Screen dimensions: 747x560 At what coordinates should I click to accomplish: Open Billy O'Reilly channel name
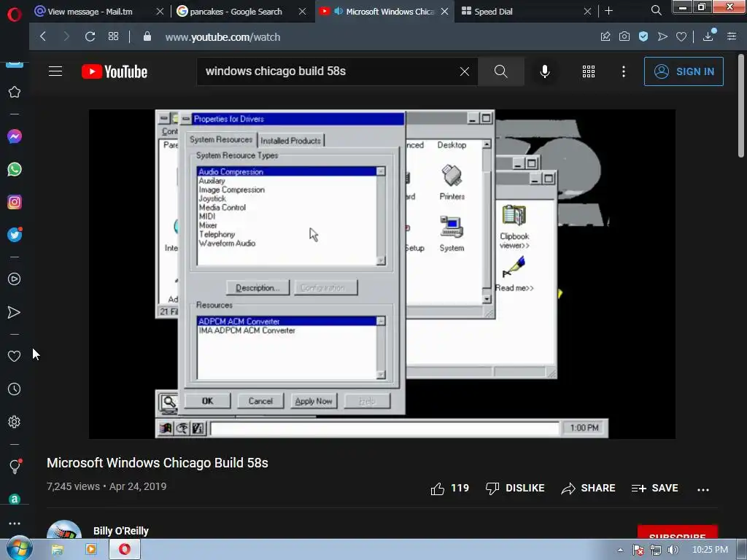[x=121, y=531]
